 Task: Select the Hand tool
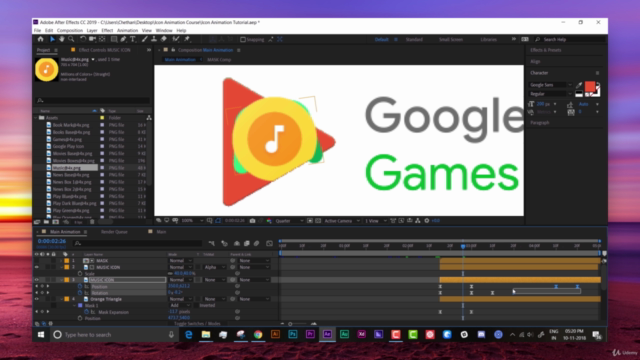tap(62, 39)
